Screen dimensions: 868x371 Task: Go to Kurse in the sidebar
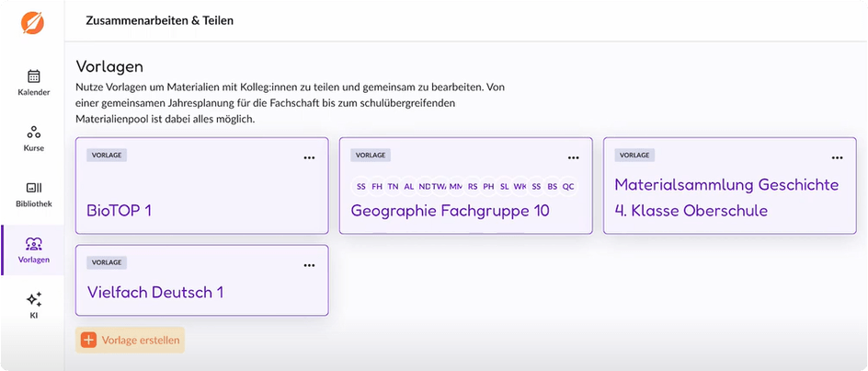point(33,138)
